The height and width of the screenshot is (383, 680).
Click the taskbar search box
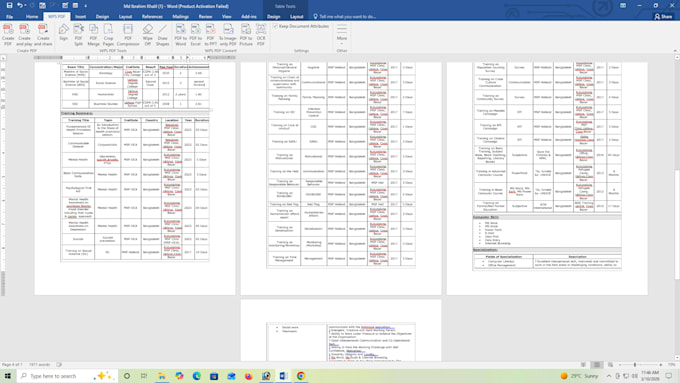pyautogui.click(x=67, y=376)
